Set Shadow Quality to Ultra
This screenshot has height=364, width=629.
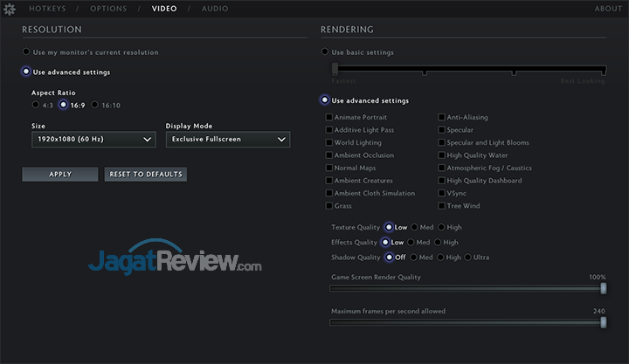coord(467,258)
